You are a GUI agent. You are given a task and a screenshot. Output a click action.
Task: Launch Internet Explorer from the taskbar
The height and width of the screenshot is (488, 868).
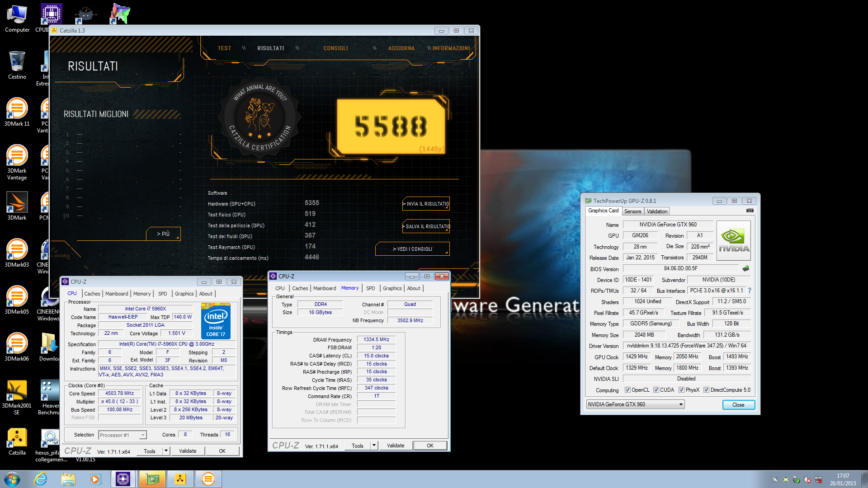tap(41, 479)
